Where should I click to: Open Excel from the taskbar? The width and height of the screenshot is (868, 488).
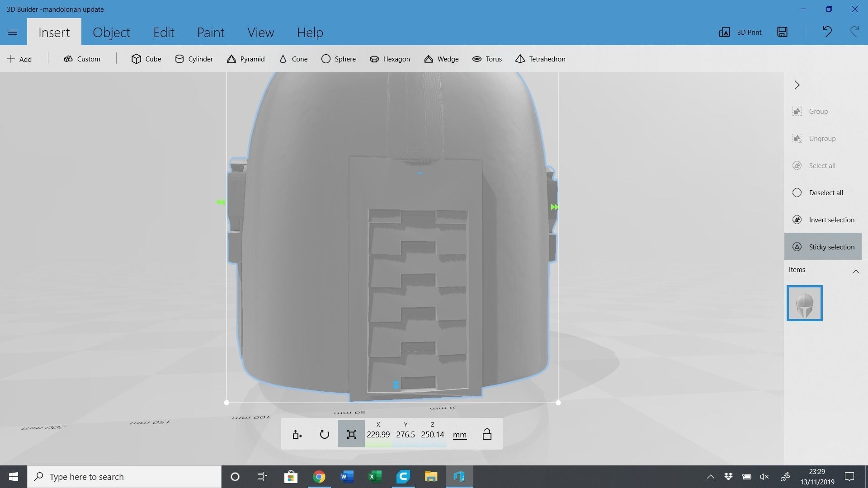click(x=375, y=477)
